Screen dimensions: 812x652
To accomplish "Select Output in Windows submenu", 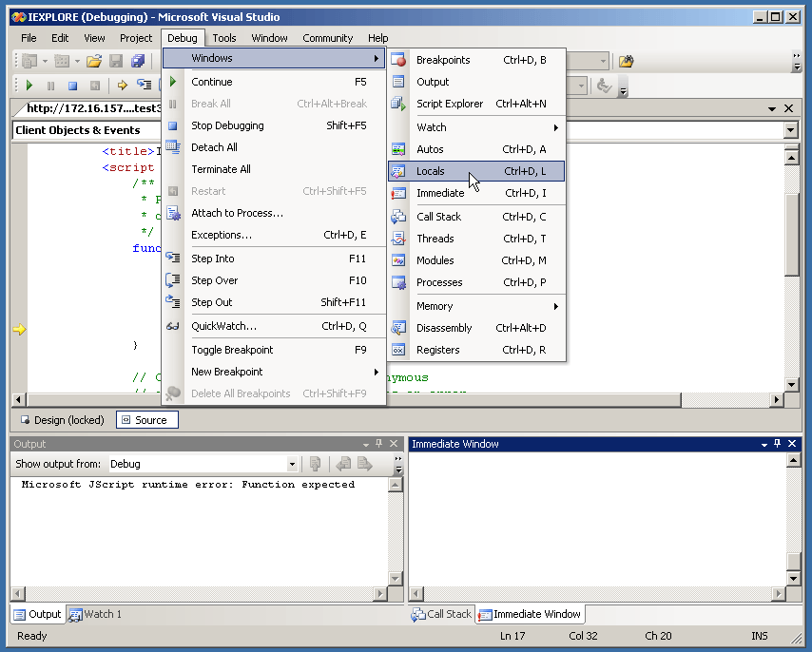I will point(476,82).
